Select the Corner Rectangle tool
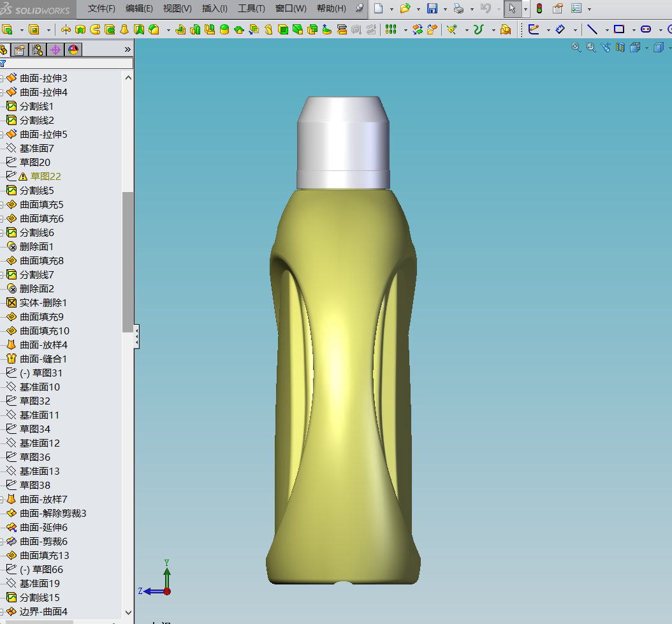The width and height of the screenshot is (672, 624). click(x=619, y=29)
